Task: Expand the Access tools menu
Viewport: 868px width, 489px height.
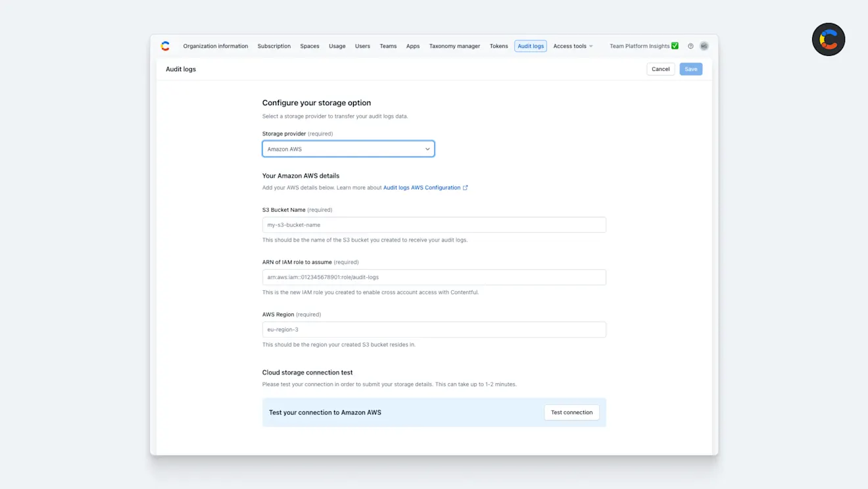Action: point(572,45)
